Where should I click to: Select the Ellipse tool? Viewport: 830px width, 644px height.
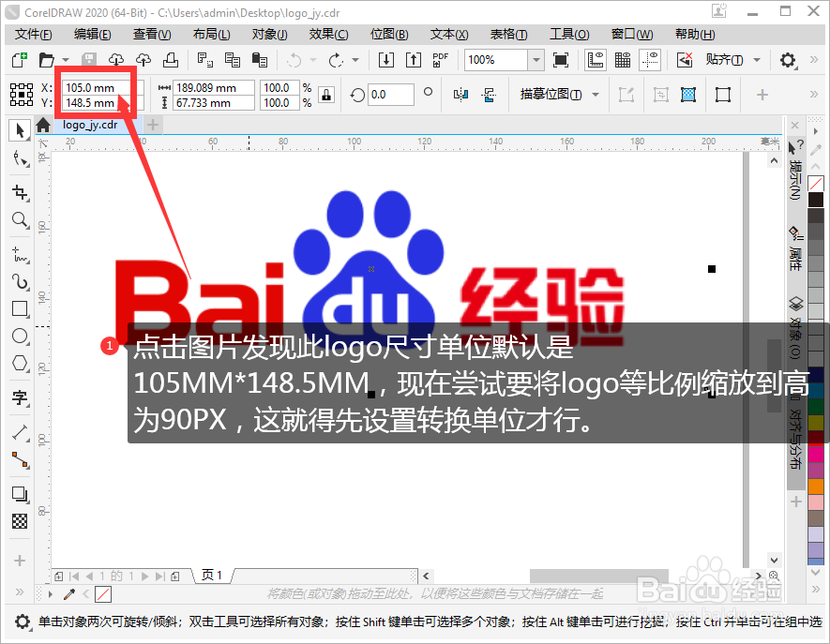click(x=20, y=336)
